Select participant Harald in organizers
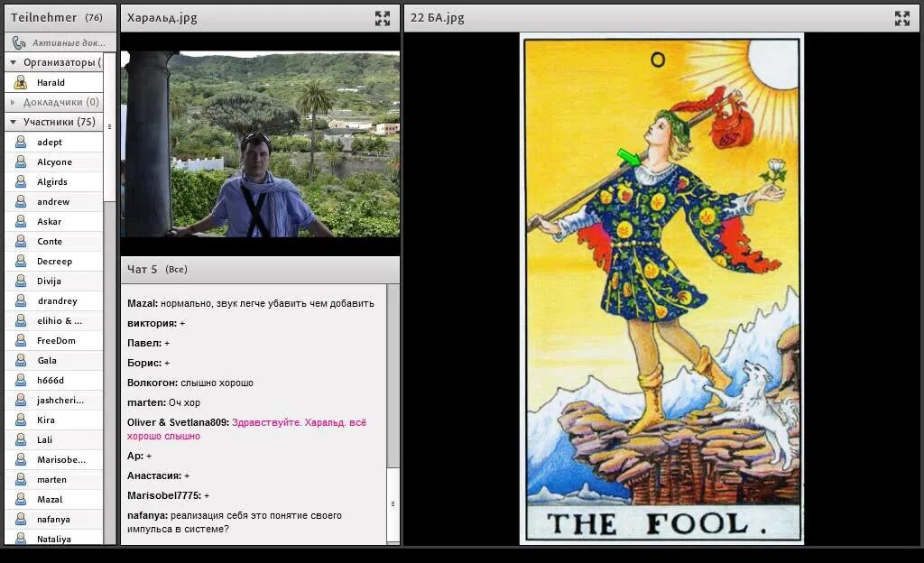The height and width of the screenshot is (563, 924). [x=51, y=82]
